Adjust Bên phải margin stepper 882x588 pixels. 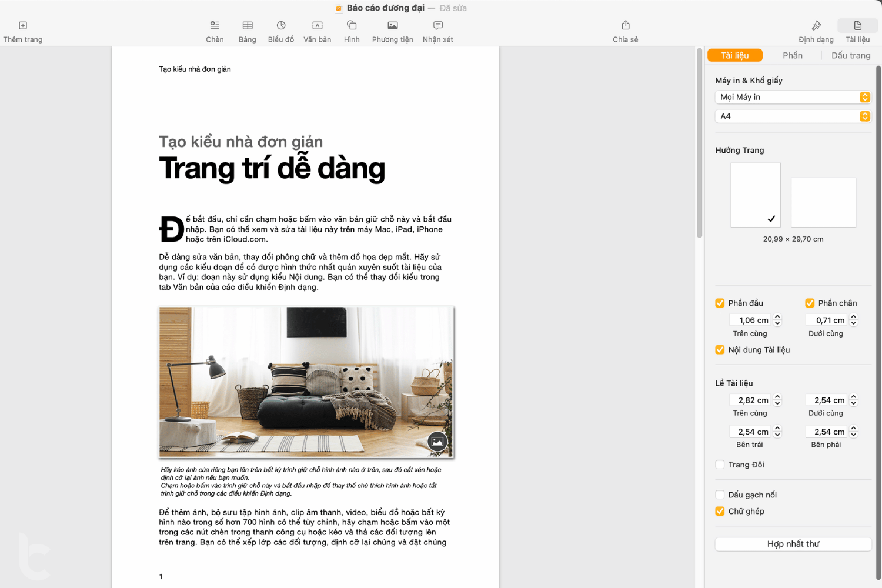(x=854, y=432)
